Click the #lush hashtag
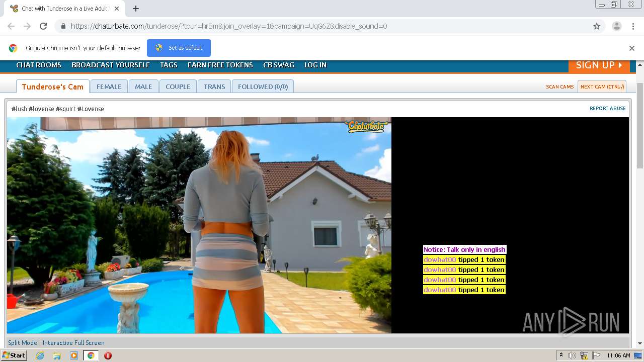Screen dimensions: 644x362 tap(19, 109)
